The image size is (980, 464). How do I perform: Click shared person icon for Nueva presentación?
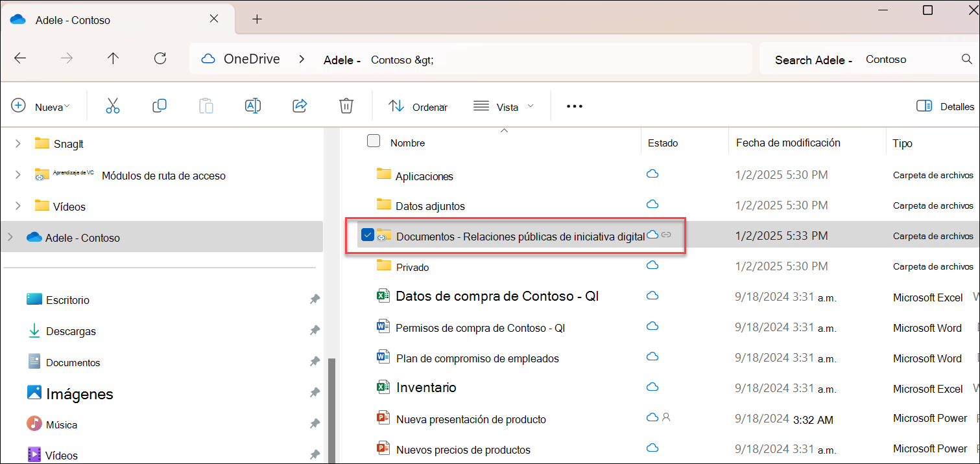click(x=665, y=417)
